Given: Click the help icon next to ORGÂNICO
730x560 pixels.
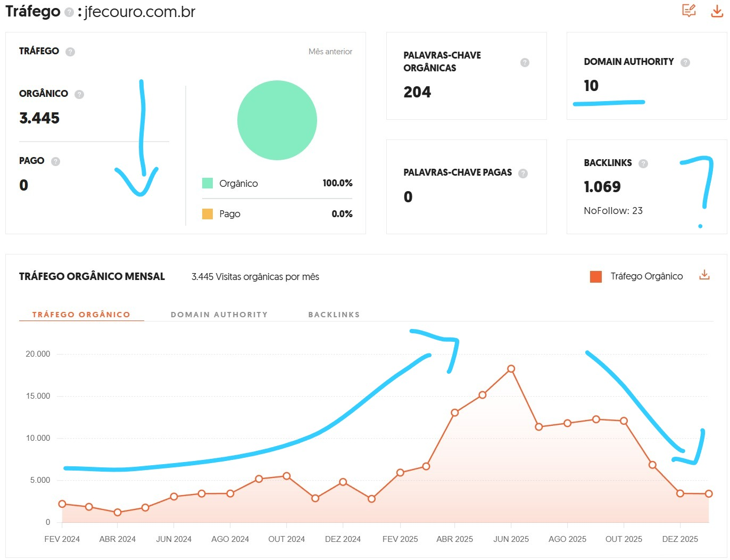Looking at the screenshot, I should [x=79, y=94].
